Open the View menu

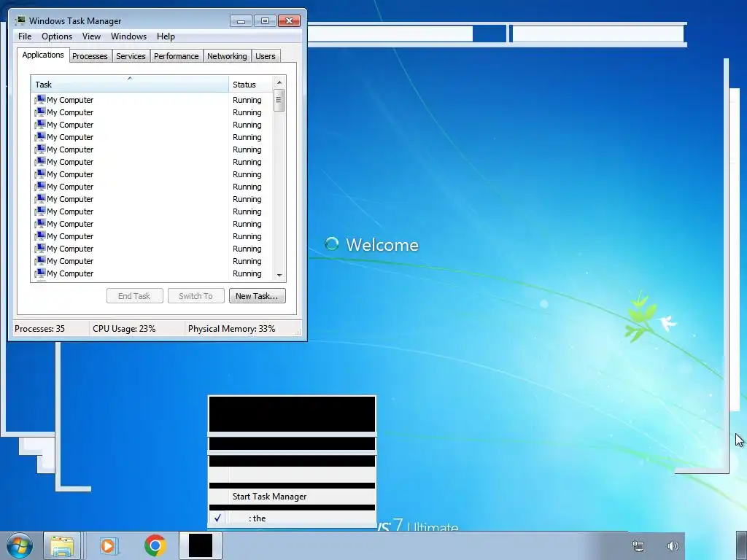91,36
